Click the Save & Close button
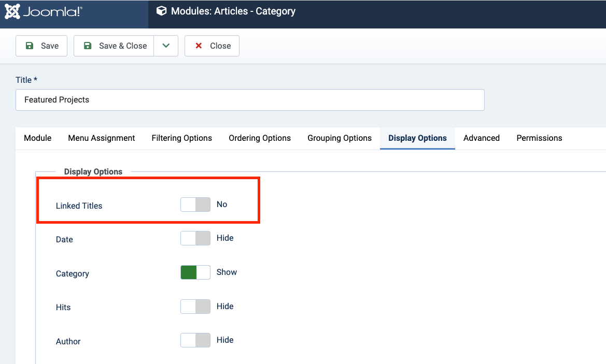Screen dimensions: 606x364 114,46
